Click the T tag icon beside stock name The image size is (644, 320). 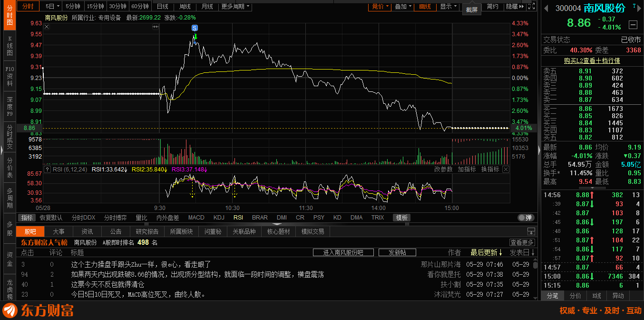point(634,5)
